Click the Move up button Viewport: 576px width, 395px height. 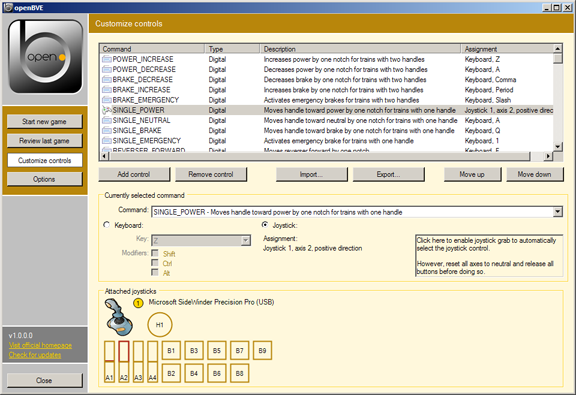coord(472,175)
